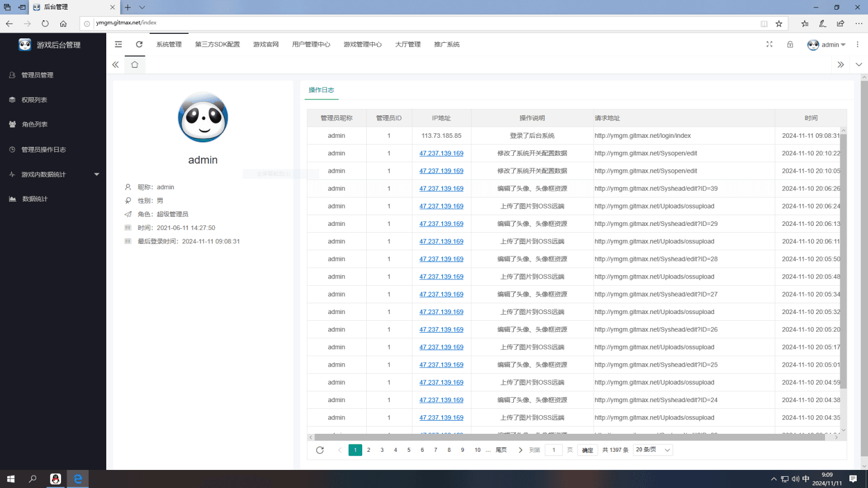Click the fullscreen expand icon

click(769, 44)
